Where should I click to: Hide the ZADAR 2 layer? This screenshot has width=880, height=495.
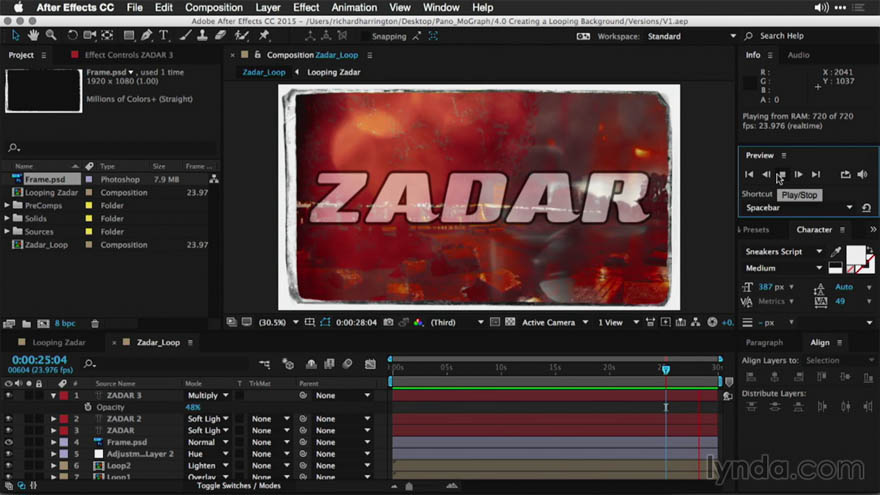(x=8, y=419)
